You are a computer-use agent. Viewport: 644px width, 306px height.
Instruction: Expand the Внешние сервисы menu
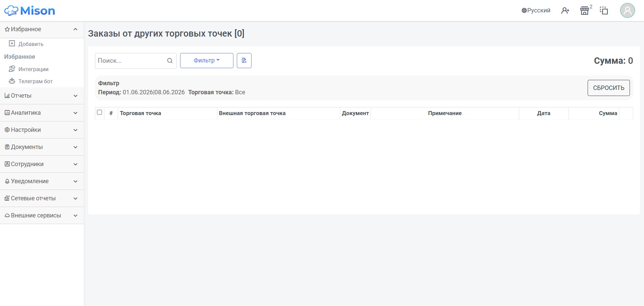(x=42, y=215)
